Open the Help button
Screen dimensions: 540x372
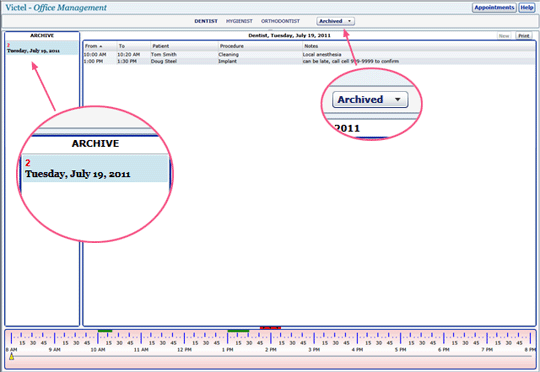(527, 8)
